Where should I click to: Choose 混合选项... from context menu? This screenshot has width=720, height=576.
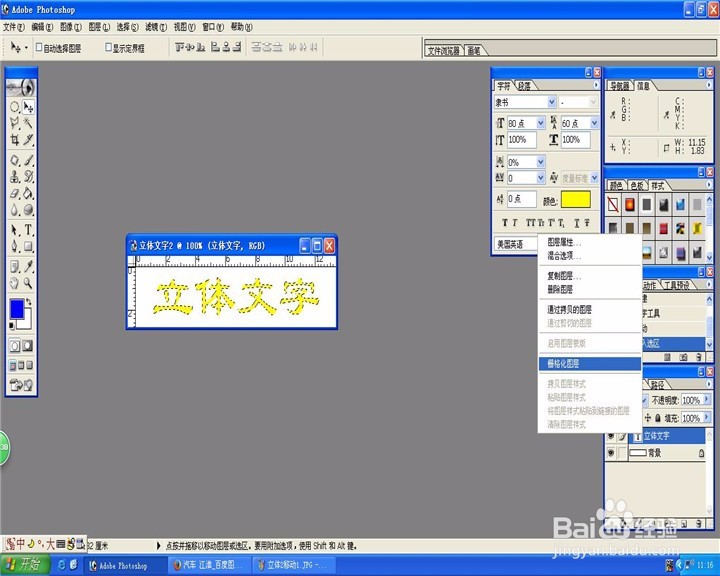590,256
